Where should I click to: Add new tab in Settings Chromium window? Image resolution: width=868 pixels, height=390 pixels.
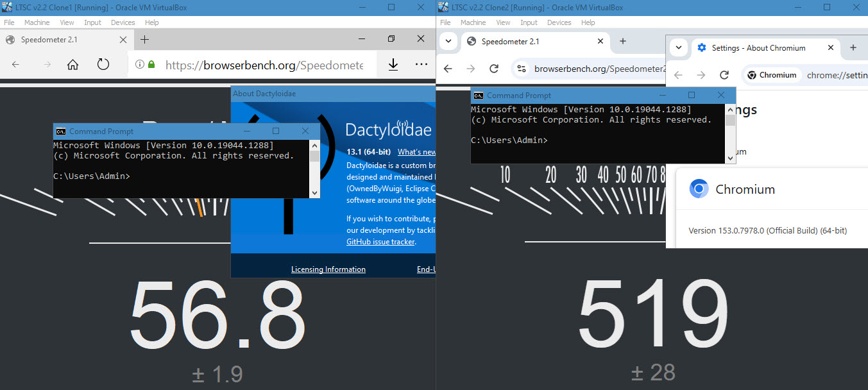(x=853, y=48)
